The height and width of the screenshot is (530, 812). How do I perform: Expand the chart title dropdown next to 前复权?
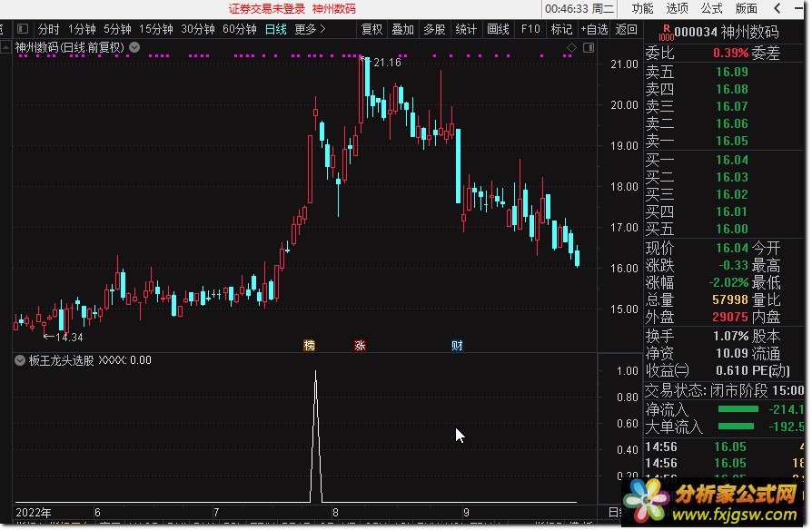click(134, 47)
